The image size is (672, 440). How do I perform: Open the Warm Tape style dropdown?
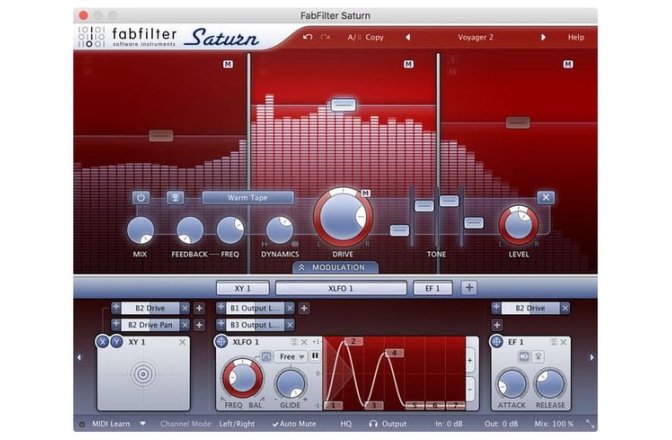pos(248,198)
